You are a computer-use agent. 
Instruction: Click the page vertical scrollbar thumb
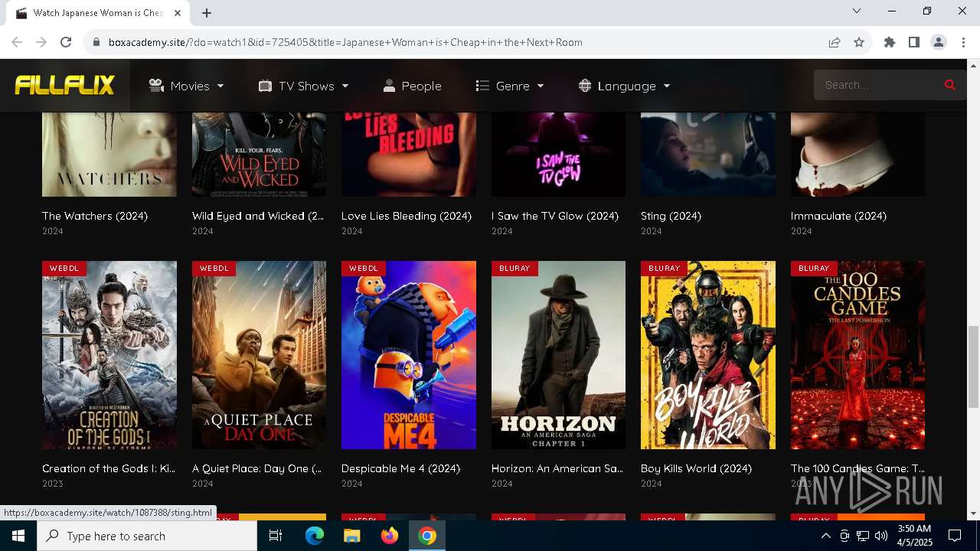973,367
